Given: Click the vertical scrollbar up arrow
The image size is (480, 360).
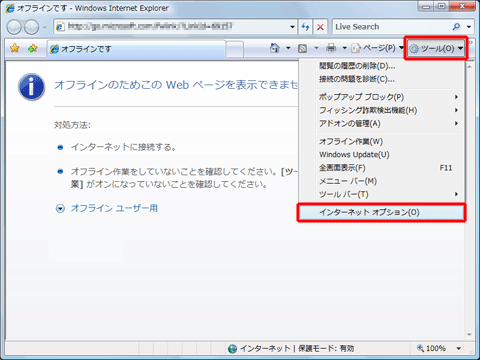Looking at the screenshot, I should coord(469,67).
